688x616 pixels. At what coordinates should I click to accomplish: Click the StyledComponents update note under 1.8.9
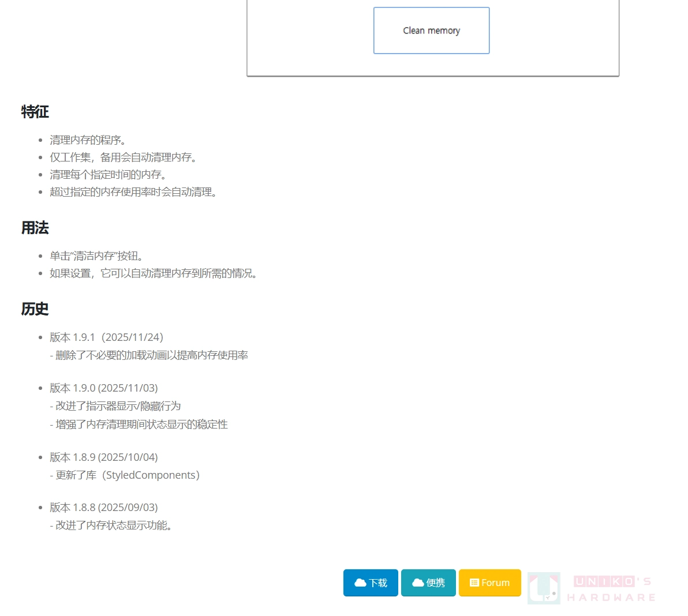(x=125, y=475)
